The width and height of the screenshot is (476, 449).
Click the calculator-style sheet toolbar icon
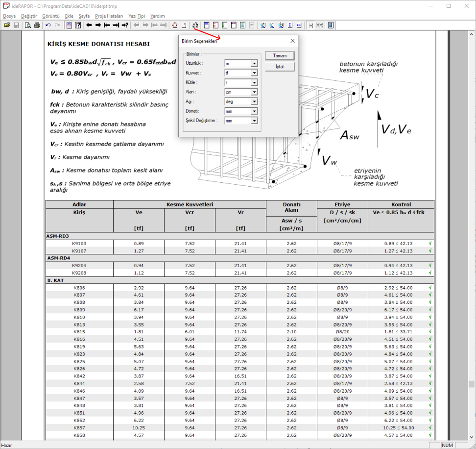click(69, 25)
